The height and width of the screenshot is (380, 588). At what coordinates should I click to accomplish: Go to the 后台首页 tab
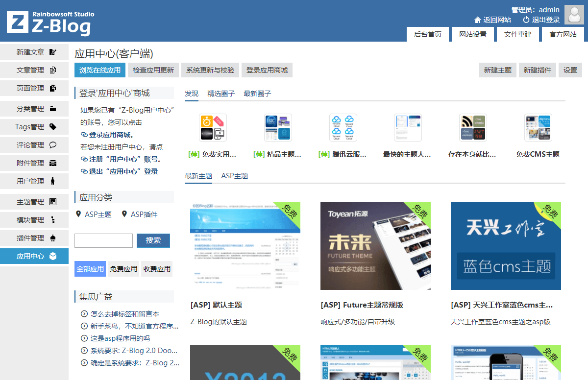pyautogui.click(x=428, y=34)
